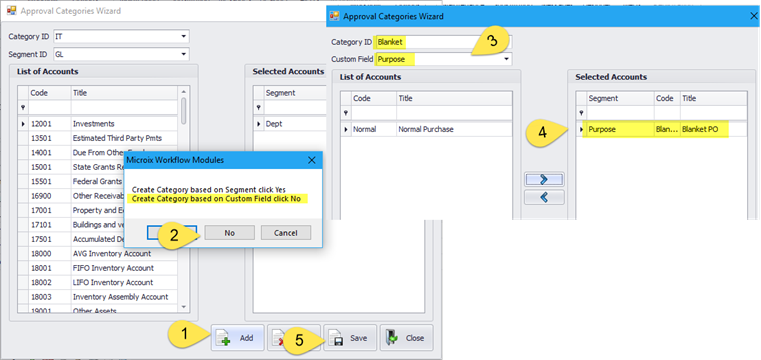This screenshot has width=761, height=360.
Task: Click the Code filter cell in left list
Action: tap(50, 107)
